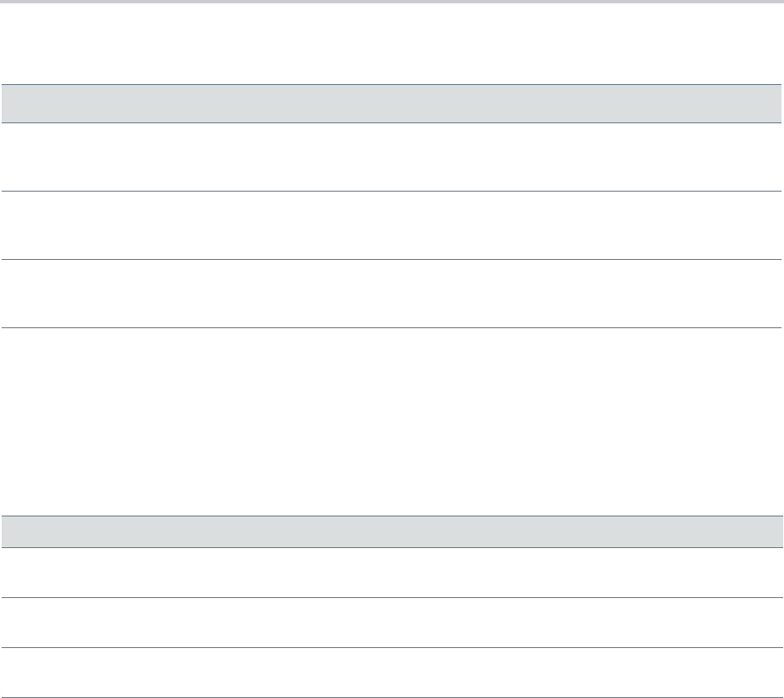The width and height of the screenshot is (784, 698).
Task: Click left end of lower table's last row
Action: click(x=17, y=672)
